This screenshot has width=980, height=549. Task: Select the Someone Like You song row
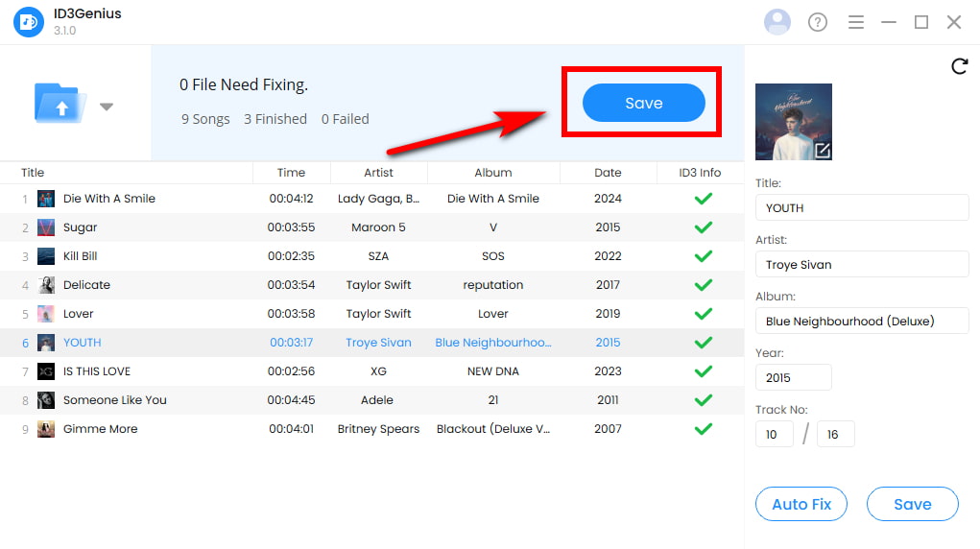point(371,400)
